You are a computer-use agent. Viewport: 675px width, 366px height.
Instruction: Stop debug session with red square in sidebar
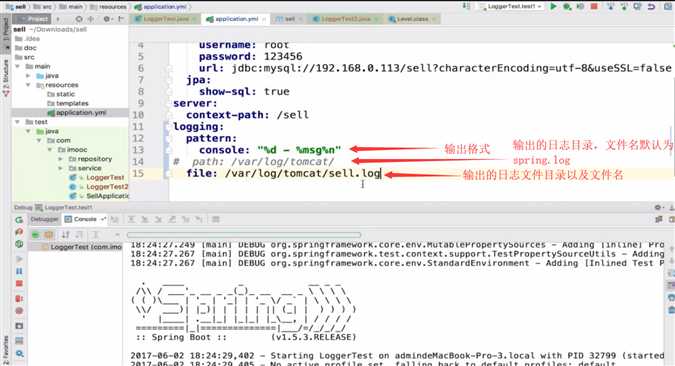point(19,284)
